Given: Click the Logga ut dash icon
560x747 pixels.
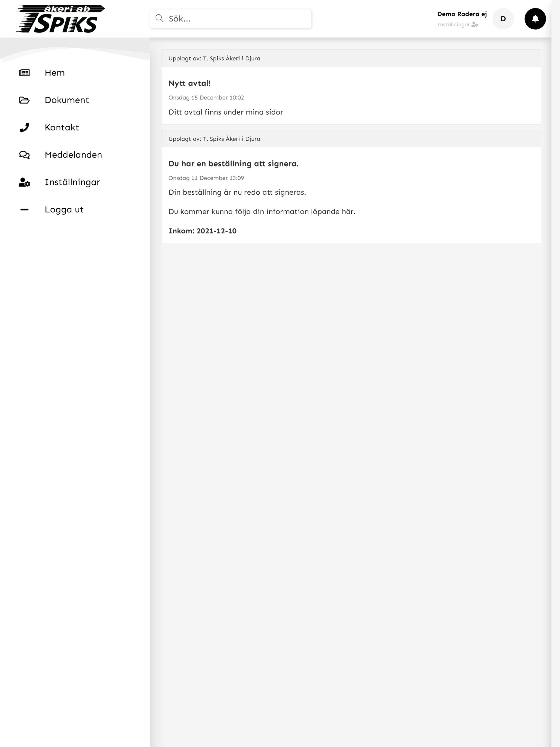Looking at the screenshot, I should click(x=24, y=210).
